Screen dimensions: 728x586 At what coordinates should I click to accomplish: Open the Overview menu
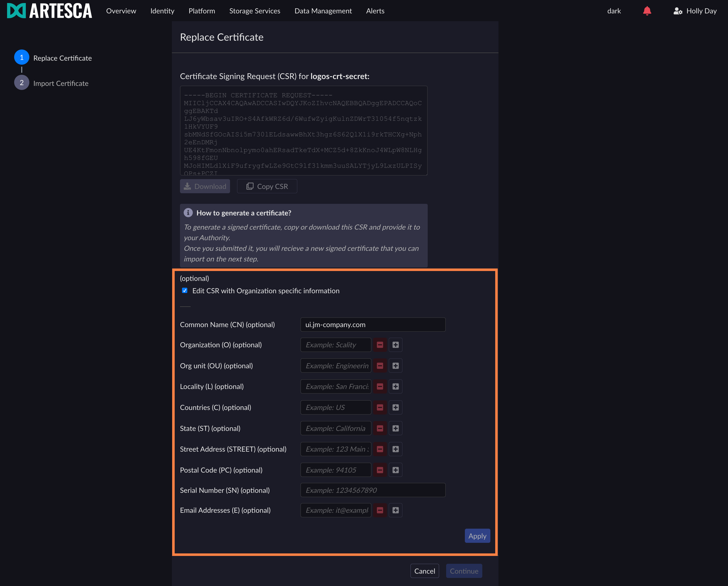point(121,11)
